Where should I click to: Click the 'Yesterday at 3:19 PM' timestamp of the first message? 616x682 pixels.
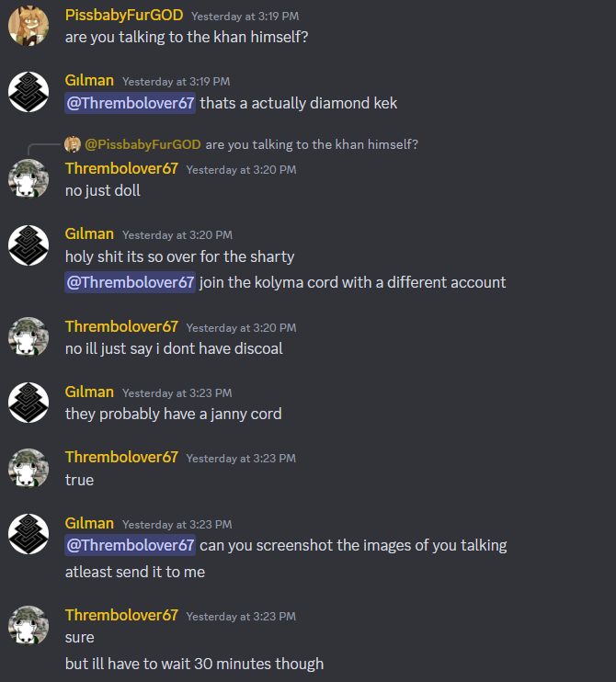tap(245, 17)
